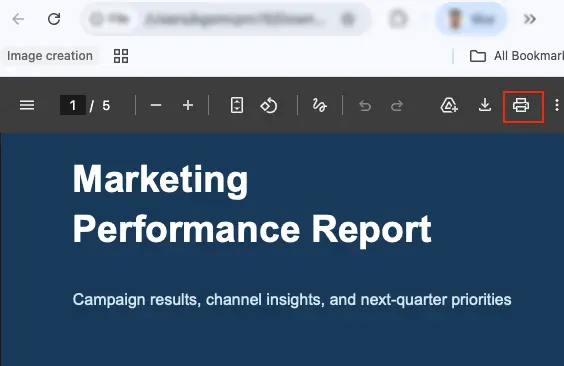
Task: Open the All Bookmarks folder
Action: point(517,56)
